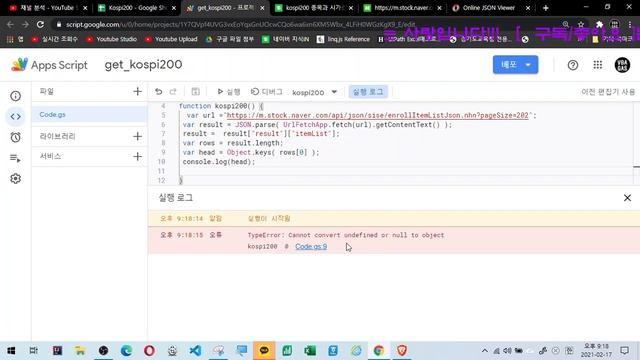Open the Executions list icon in sidebar

pyautogui.click(x=16, y=158)
